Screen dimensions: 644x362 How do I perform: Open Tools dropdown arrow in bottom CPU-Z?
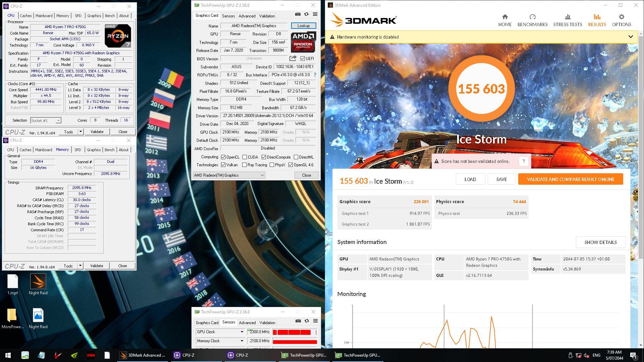click(x=80, y=266)
